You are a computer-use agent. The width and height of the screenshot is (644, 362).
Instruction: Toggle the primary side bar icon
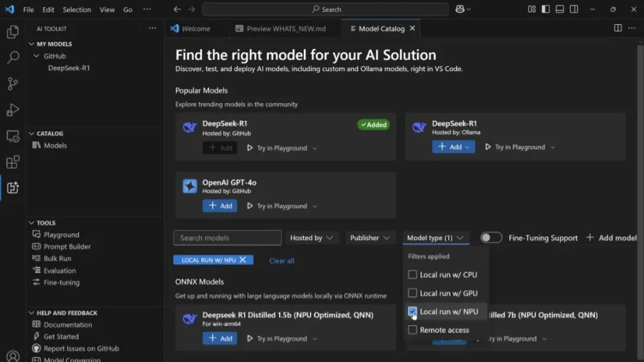click(x=546, y=9)
